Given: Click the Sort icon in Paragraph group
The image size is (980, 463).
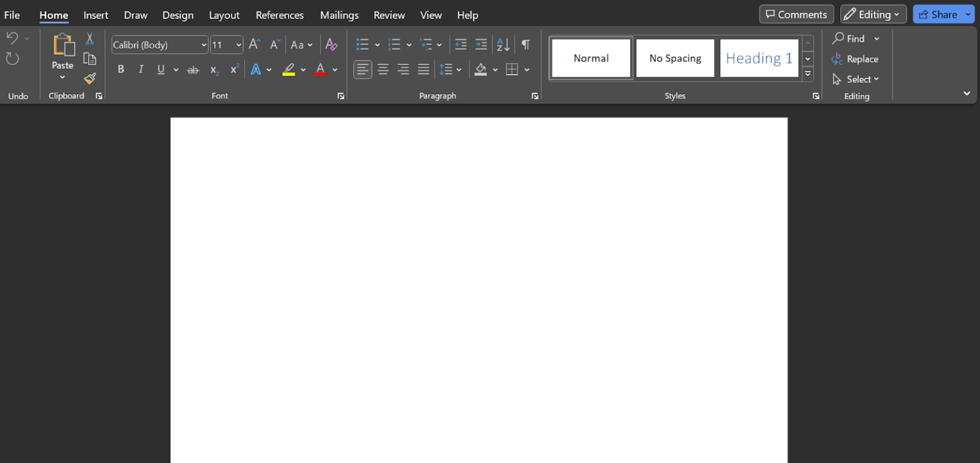Looking at the screenshot, I should pyautogui.click(x=502, y=45).
